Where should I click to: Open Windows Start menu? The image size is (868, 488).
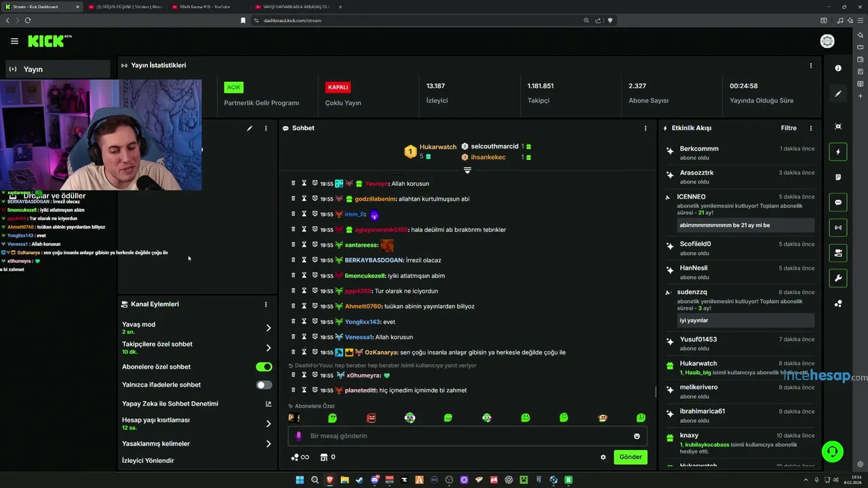pos(300,480)
